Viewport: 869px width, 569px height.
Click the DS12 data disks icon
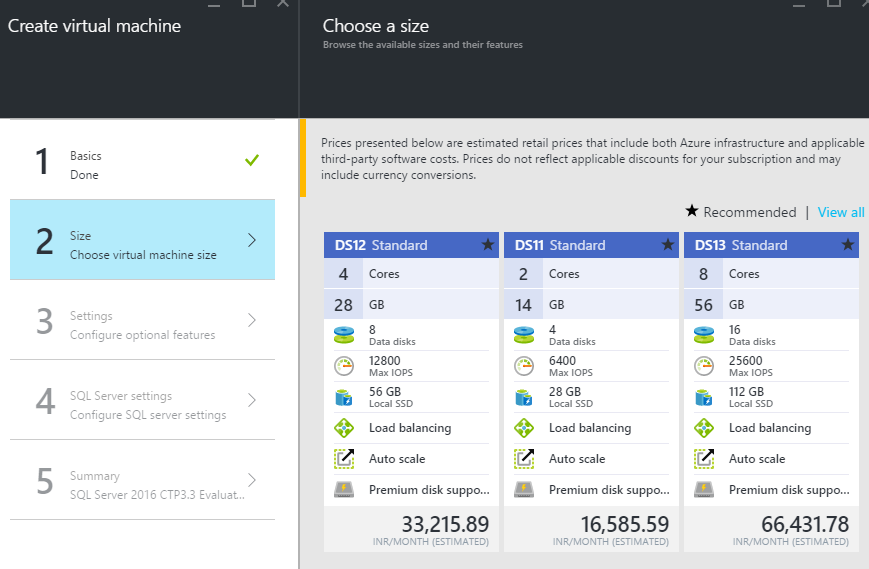344,335
